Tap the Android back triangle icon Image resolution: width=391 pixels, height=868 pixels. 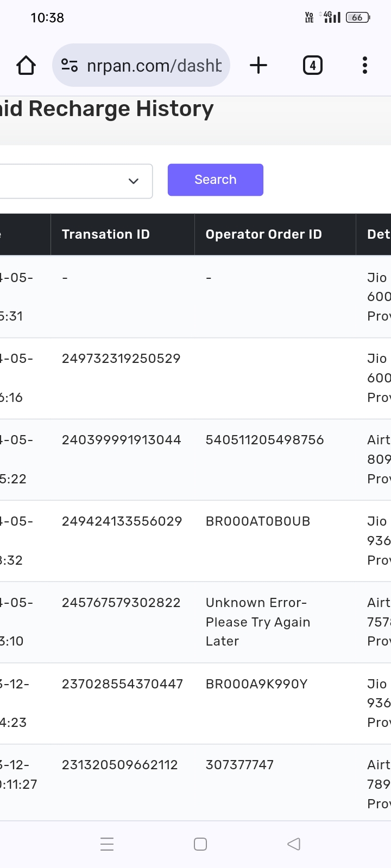click(294, 844)
